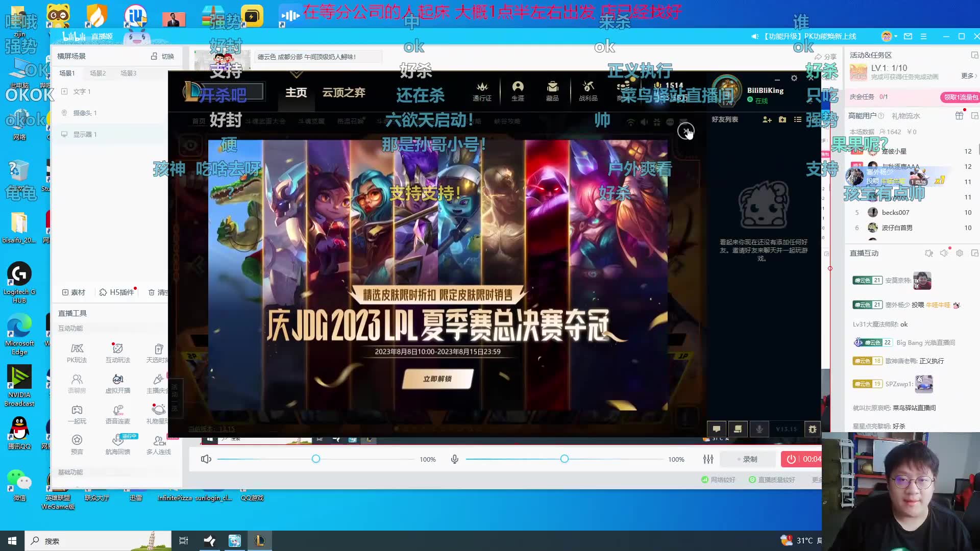Open the PK玩法 tool

point(77,353)
